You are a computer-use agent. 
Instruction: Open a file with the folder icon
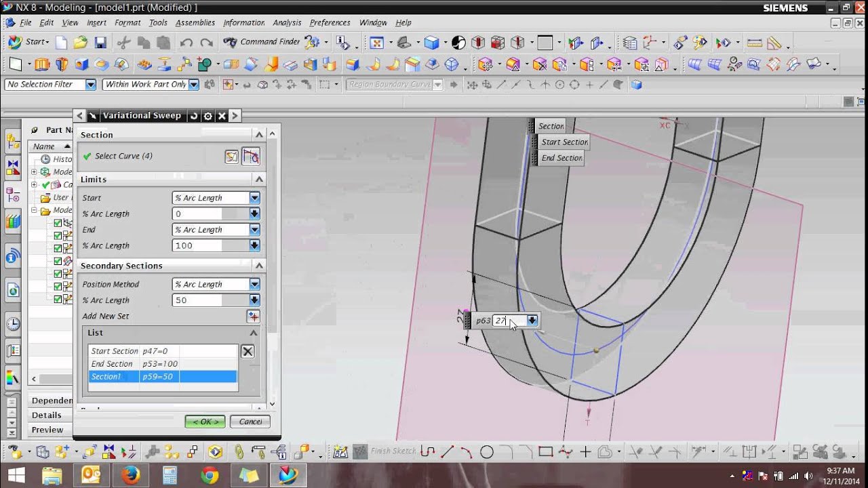[x=81, y=43]
